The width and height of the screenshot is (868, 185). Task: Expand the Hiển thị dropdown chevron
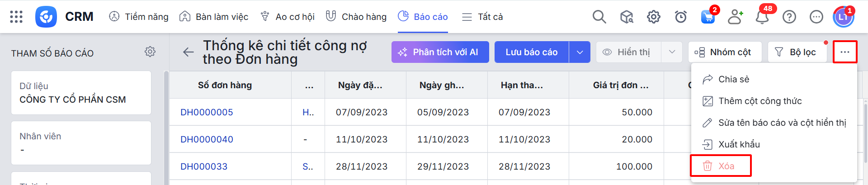(672, 52)
